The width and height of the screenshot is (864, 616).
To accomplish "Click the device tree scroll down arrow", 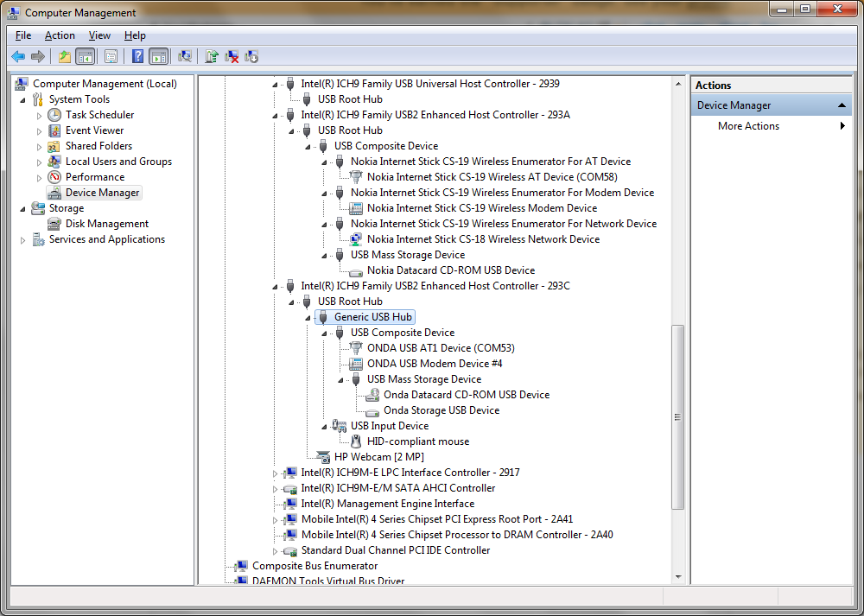I will [677, 577].
